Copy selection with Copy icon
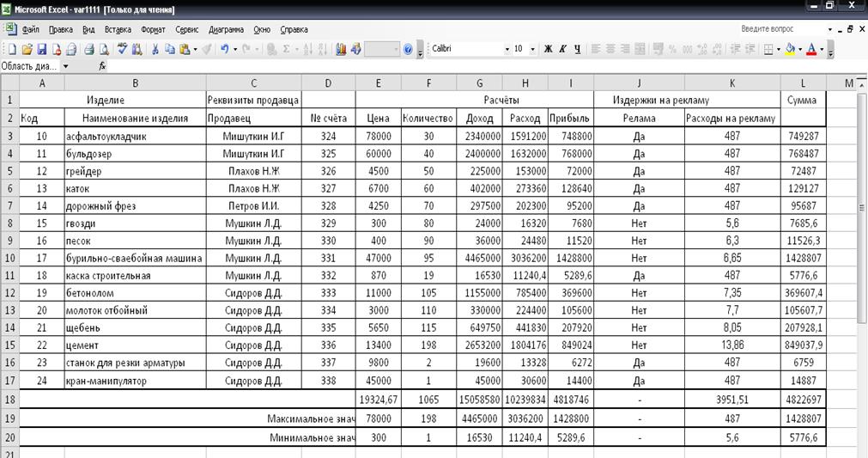Viewport: 868px width, 458px height. tap(170, 49)
